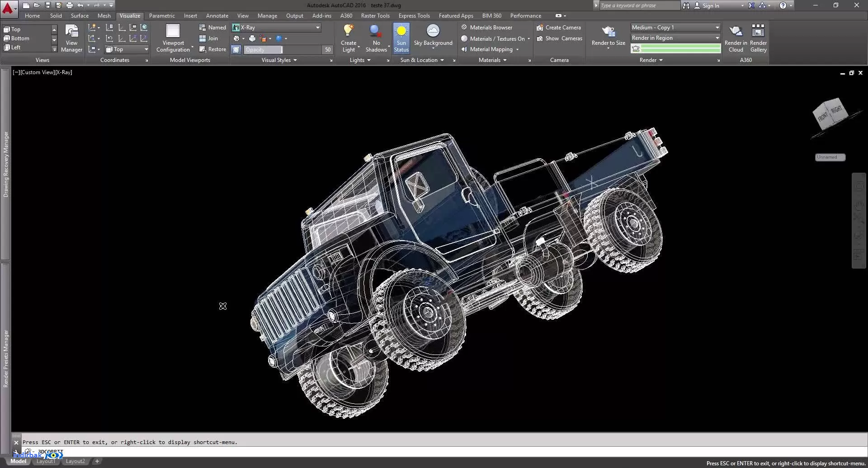Open the Drawing Recovery Manager side panel

pyautogui.click(x=5, y=164)
